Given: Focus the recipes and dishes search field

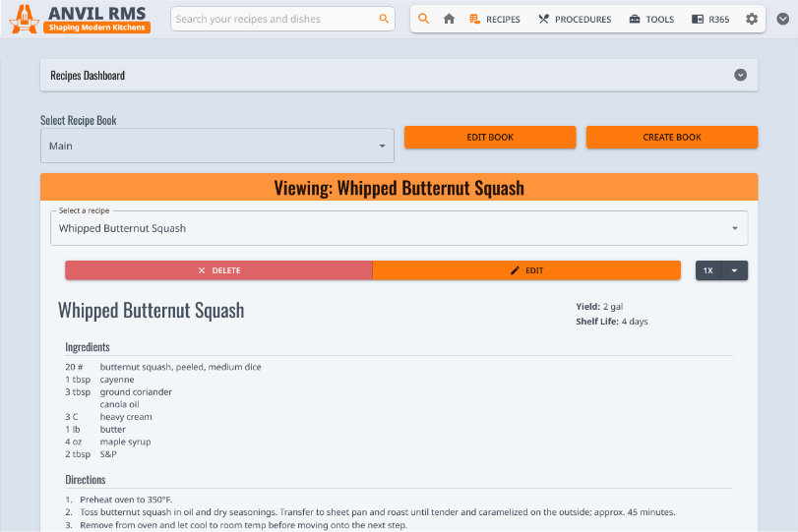Looking at the screenshot, I should (271, 19).
